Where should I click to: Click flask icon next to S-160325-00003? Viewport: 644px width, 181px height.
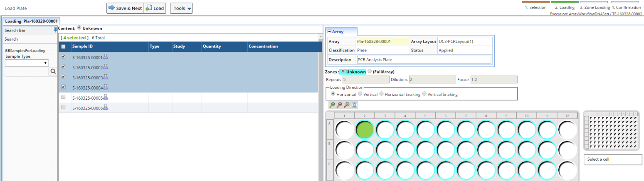point(106,77)
